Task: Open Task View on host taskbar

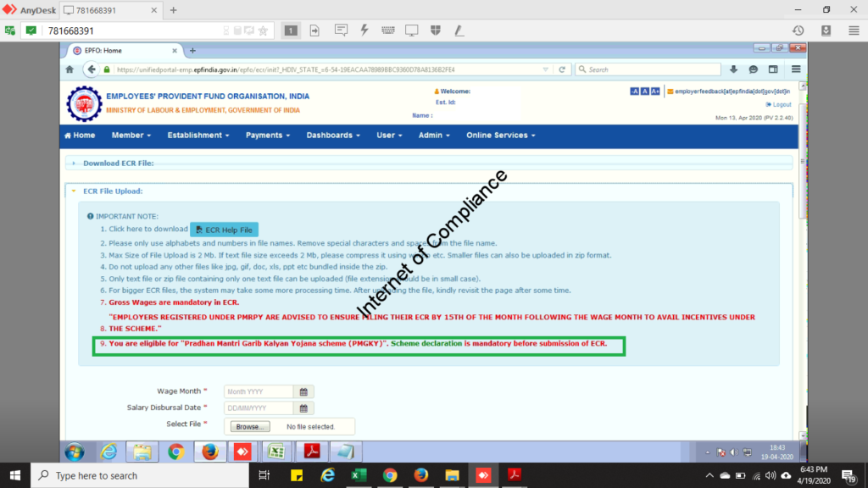Action: 264,475
